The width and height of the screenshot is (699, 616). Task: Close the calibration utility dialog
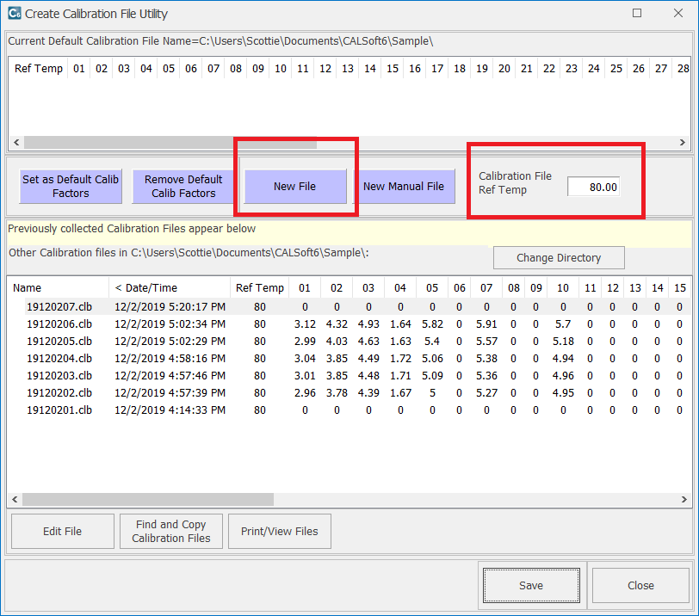[640, 586]
